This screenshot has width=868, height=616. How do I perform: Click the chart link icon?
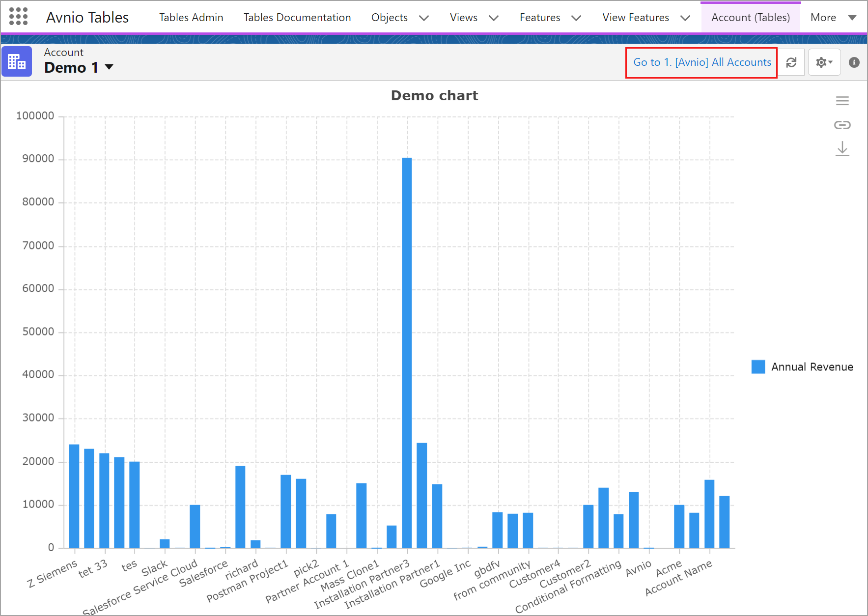click(x=842, y=125)
